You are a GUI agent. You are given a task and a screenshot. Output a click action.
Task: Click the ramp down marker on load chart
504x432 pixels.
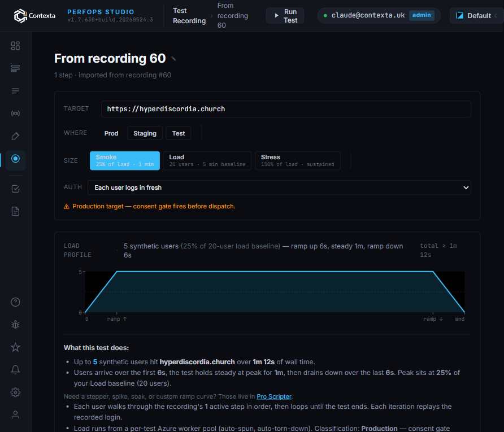[x=433, y=319]
